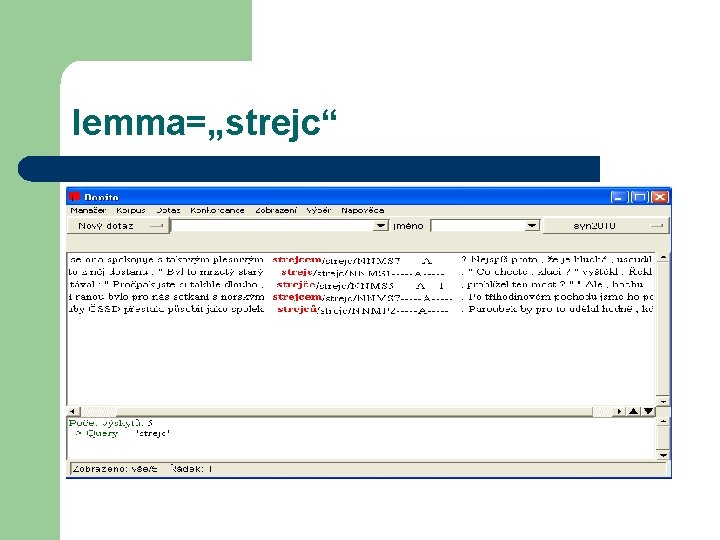Click the Zobrazeno status bar text

[x=115, y=469]
